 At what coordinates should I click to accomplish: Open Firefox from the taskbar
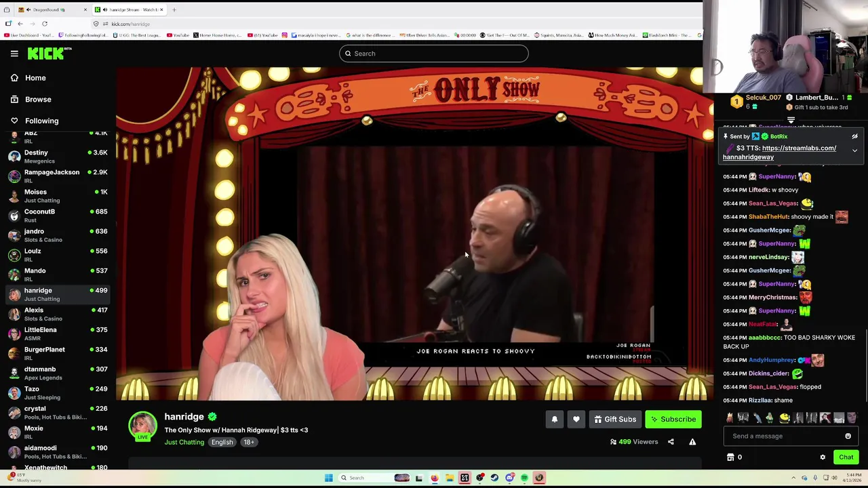point(434,478)
